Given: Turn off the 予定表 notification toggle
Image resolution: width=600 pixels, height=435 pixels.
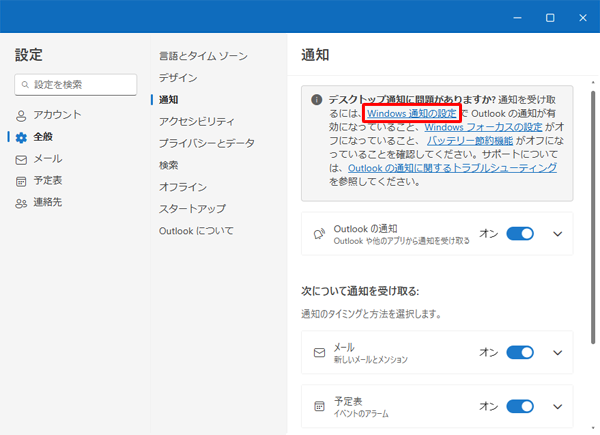Looking at the screenshot, I should click(520, 406).
